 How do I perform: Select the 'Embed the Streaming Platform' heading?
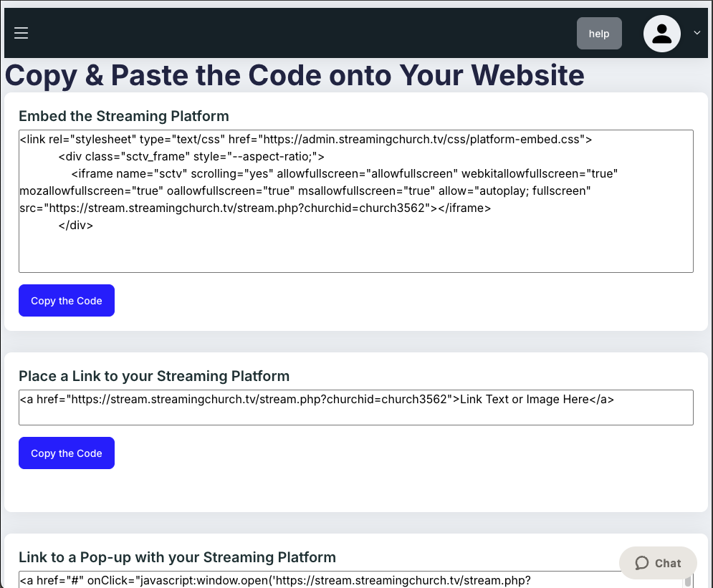coord(124,116)
